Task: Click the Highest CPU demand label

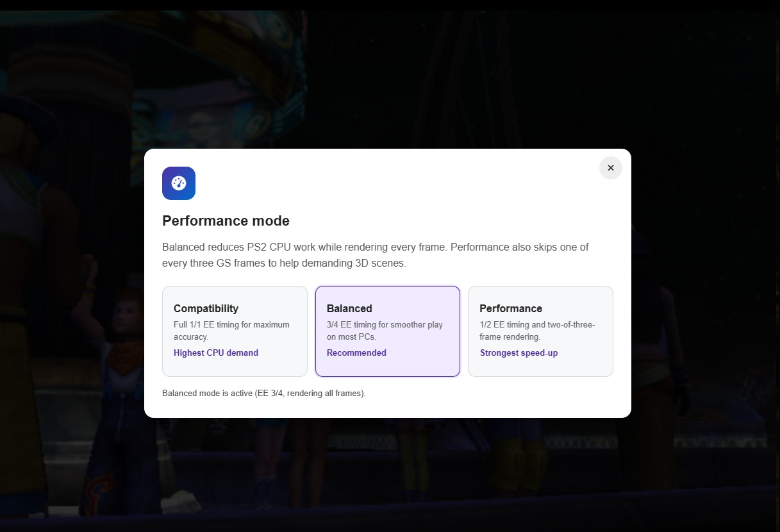Action: (216, 353)
